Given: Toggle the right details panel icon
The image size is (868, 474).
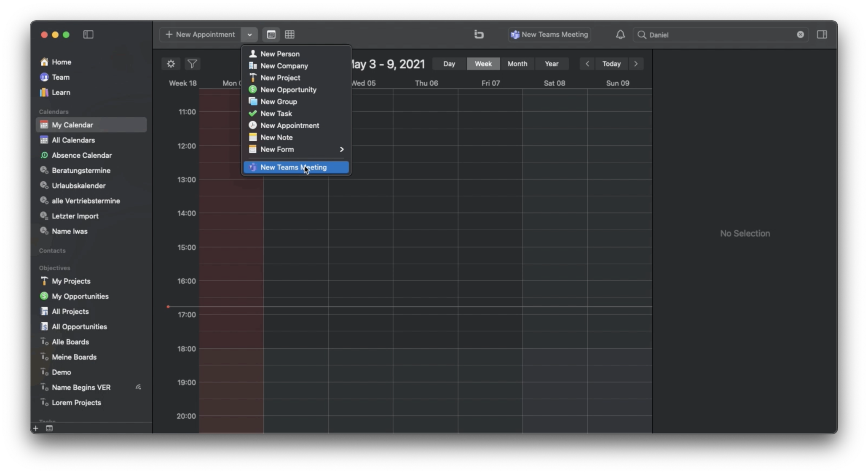Looking at the screenshot, I should (822, 35).
